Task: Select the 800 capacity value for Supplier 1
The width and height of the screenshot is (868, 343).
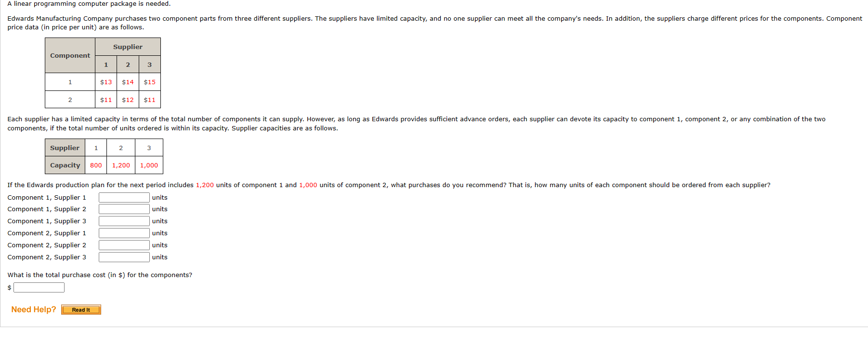Action: tap(95, 165)
